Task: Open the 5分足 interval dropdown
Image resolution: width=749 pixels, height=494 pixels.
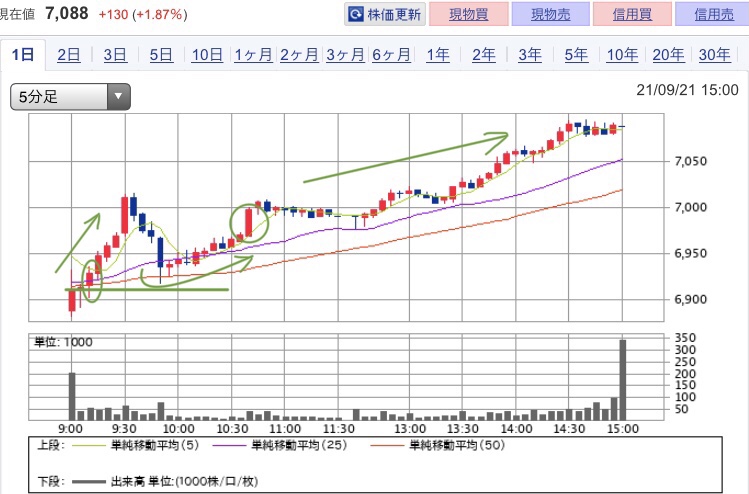Action: tap(70, 97)
